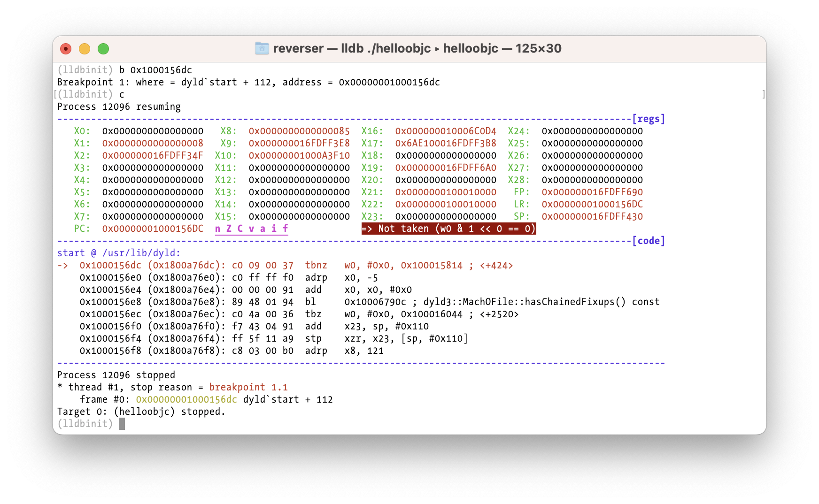
Task: Click the LR register value
Action: click(592, 205)
